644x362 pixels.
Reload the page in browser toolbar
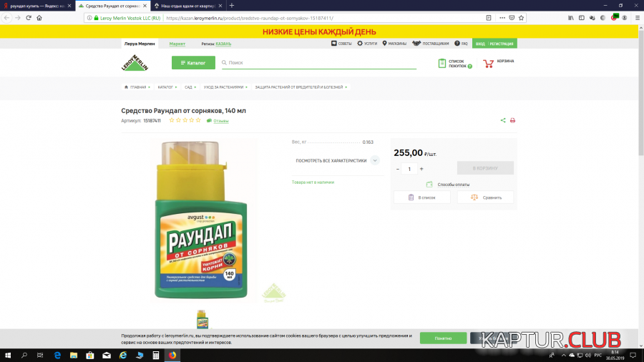29,18
